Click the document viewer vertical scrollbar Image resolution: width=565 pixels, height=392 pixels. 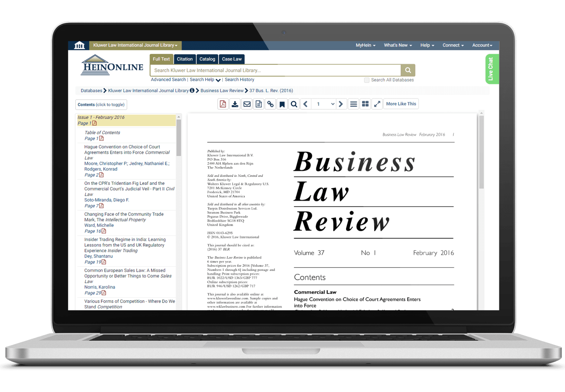[481, 152]
